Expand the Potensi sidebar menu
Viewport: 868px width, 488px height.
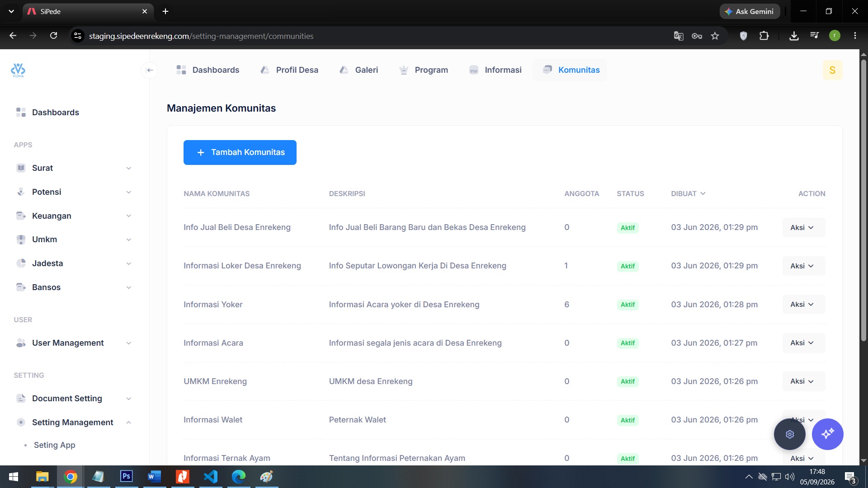tap(74, 192)
